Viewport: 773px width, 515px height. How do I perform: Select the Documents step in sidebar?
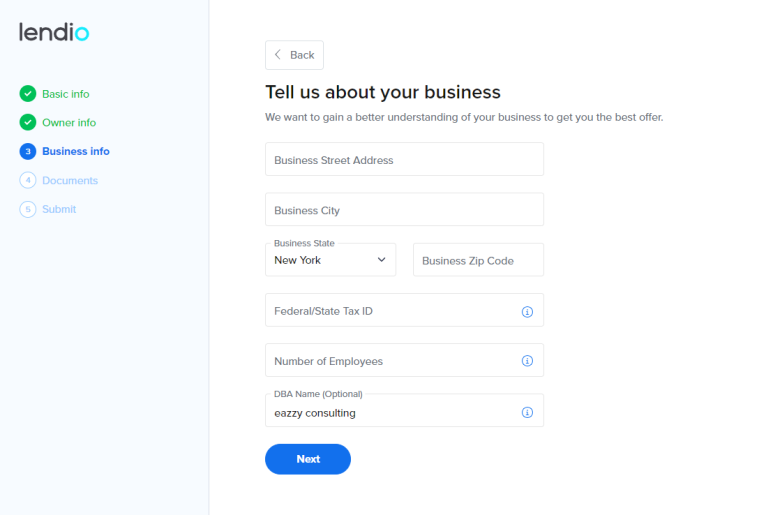pos(70,181)
